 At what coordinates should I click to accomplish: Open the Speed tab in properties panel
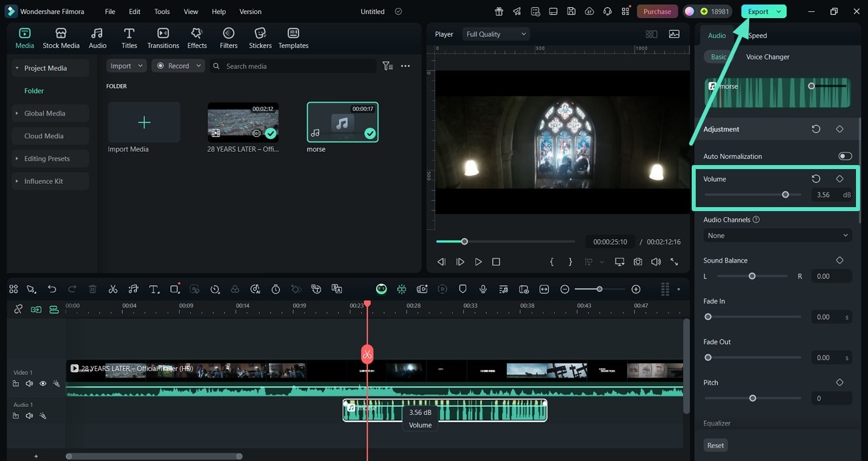point(757,35)
